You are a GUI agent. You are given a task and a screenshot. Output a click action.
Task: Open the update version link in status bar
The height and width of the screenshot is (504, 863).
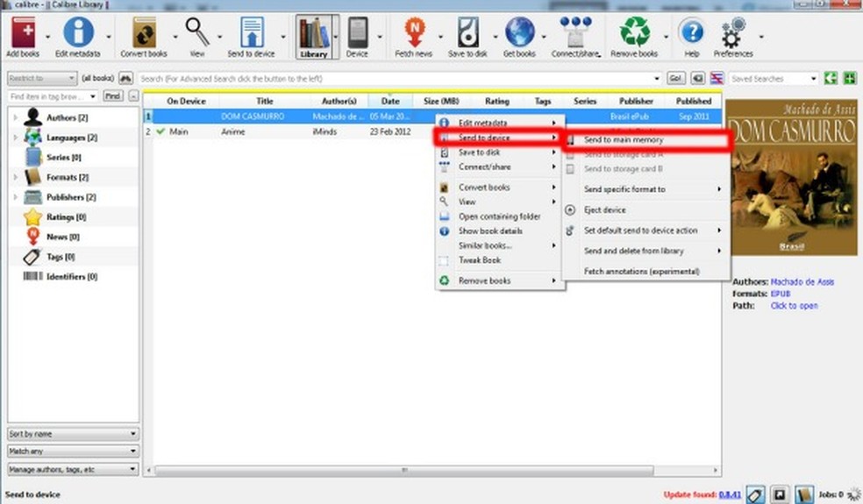point(730,494)
